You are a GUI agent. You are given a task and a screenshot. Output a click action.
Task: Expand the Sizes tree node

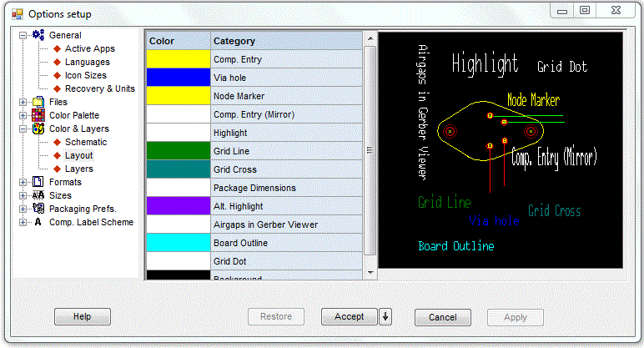point(23,195)
